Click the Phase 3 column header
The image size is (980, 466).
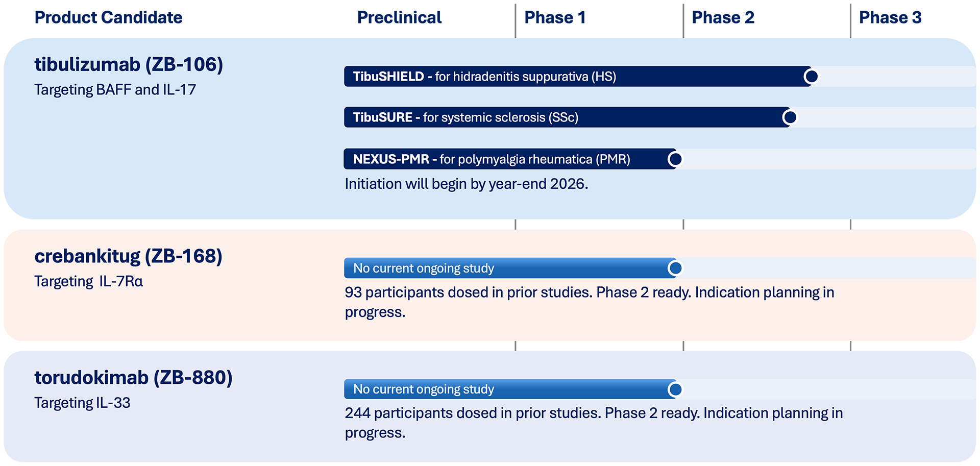tap(890, 17)
